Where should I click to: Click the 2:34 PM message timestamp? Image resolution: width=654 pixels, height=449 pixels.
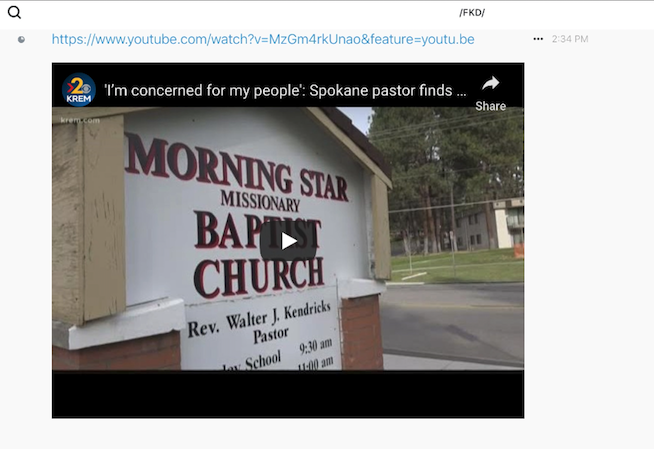coord(570,39)
